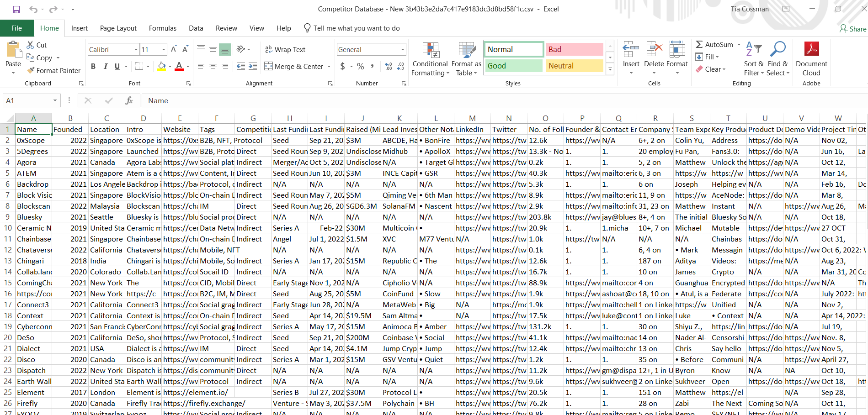
Task: Switch to the Page Layout tab
Action: coord(118,28)
